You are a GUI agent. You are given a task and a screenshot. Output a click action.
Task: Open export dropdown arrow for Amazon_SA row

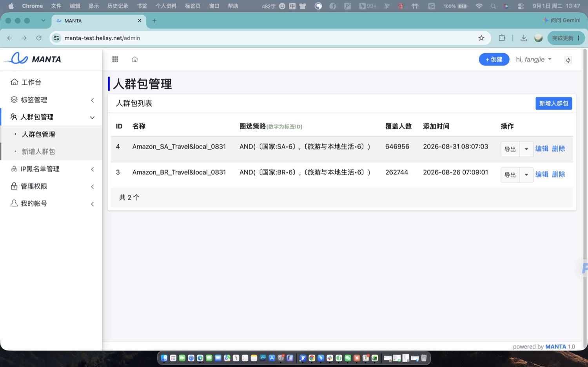[526, 149]
